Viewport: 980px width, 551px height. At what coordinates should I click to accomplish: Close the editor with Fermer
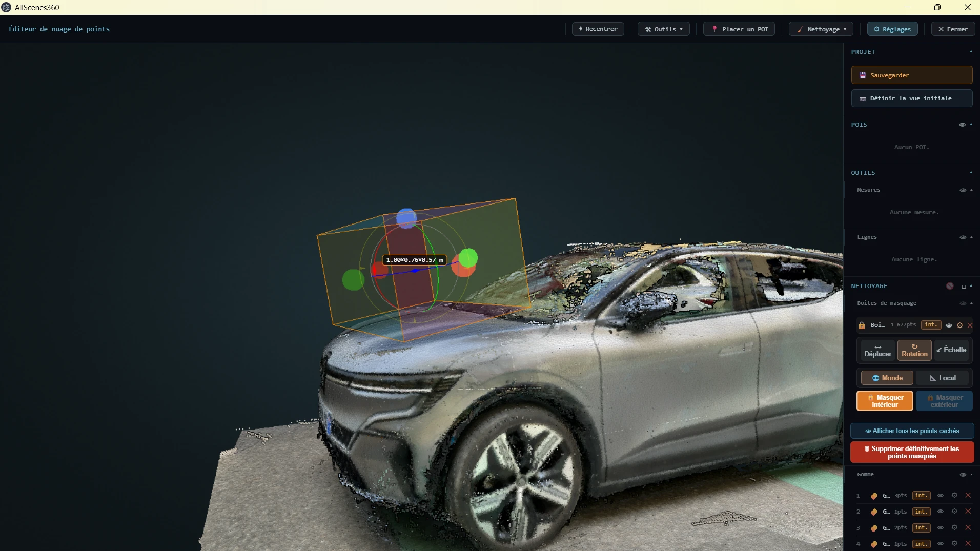click(x=953, y=29)
